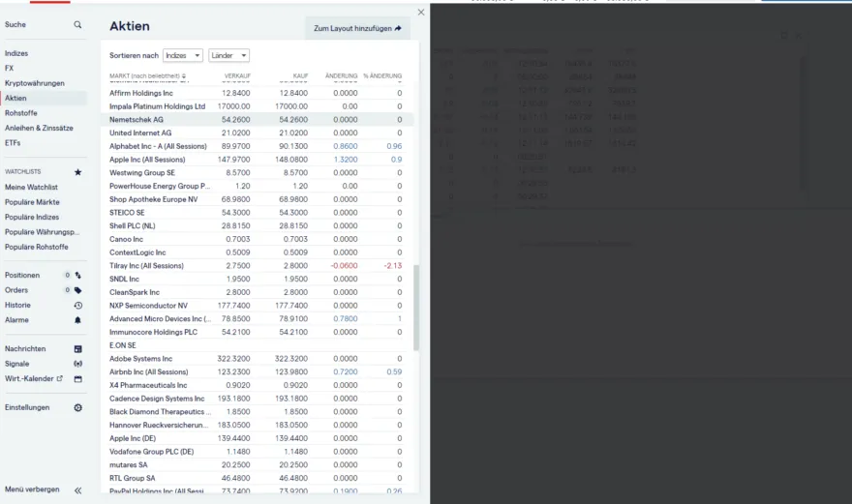Click the Watchlists star icon
Screen dimensions: 852x504
[x=78, y=172]
